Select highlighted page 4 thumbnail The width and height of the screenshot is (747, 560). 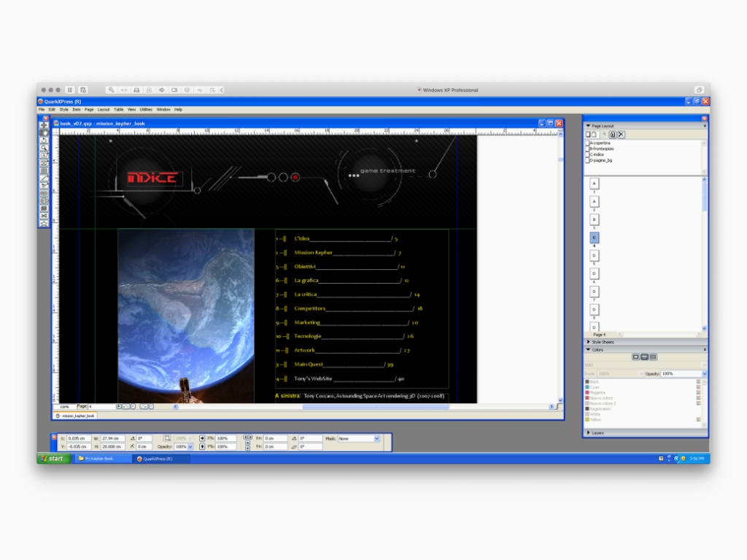pos(594,238)
